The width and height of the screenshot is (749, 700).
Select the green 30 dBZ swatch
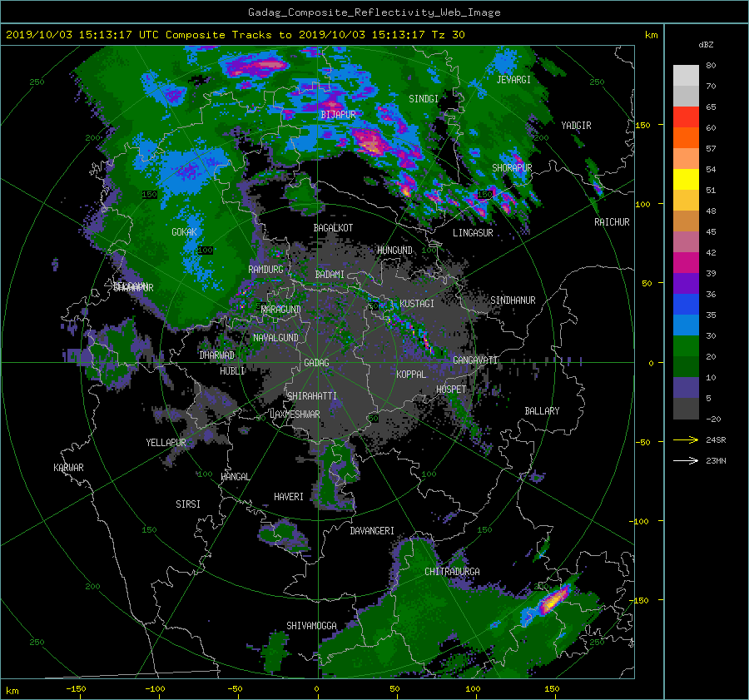tap(686, 346)
